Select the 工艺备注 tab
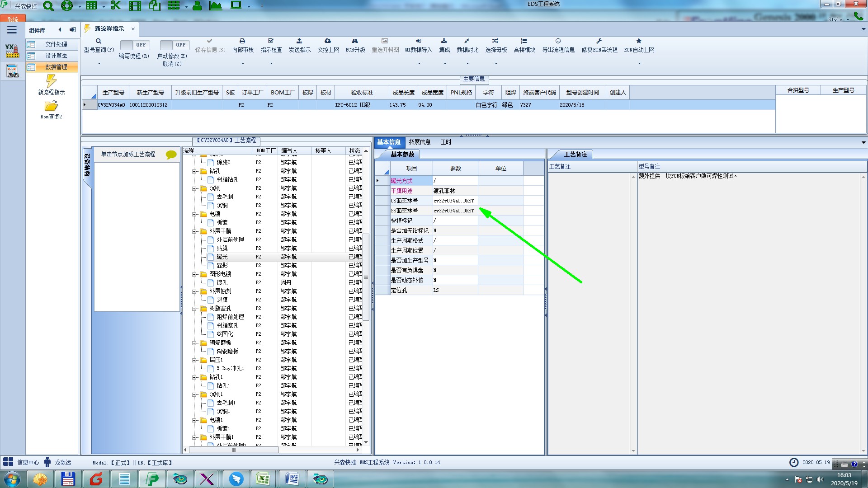 tap(575, 155)
